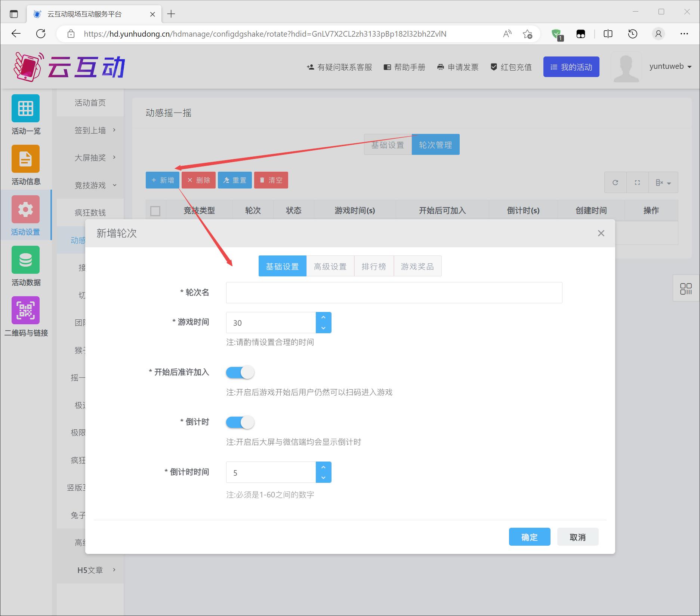Check the table select-all checkbox
Screen dimensions: 700x616
tap(155, 211)
